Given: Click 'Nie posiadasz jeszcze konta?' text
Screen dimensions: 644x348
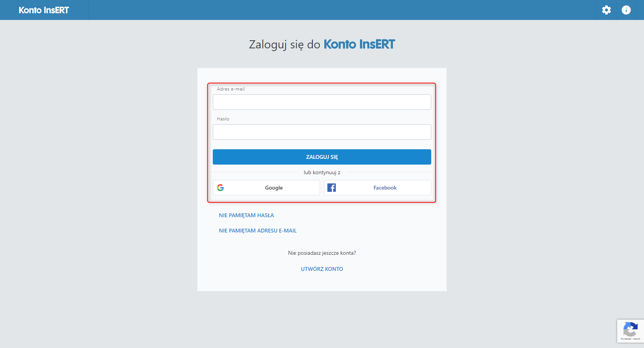Looking at the screenshot, I should (322, 253).
